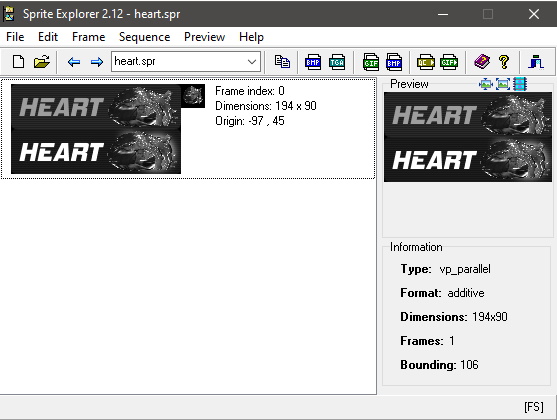Export frame using TGA icon

coord(337,62)
